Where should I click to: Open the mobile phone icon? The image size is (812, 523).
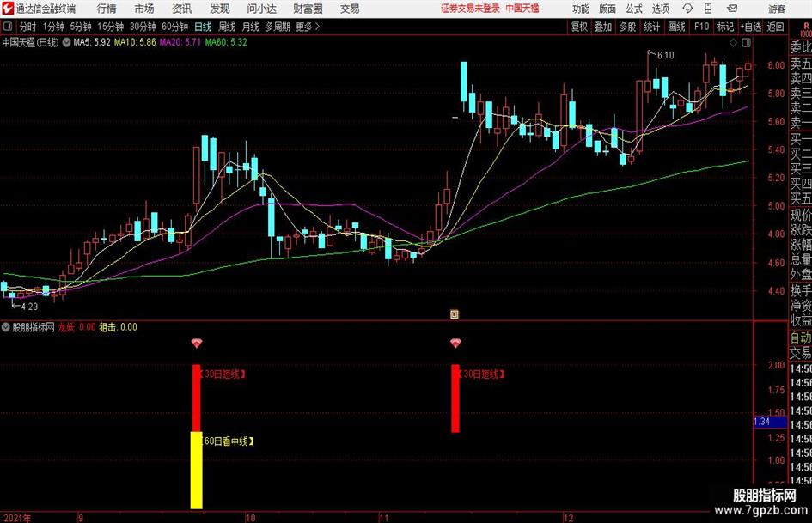tap(708, 9)
